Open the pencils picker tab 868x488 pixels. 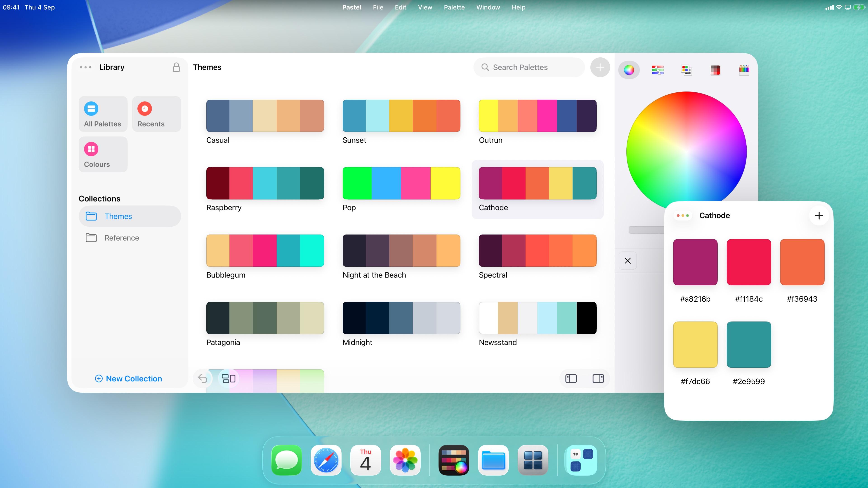tap(744, 70)
